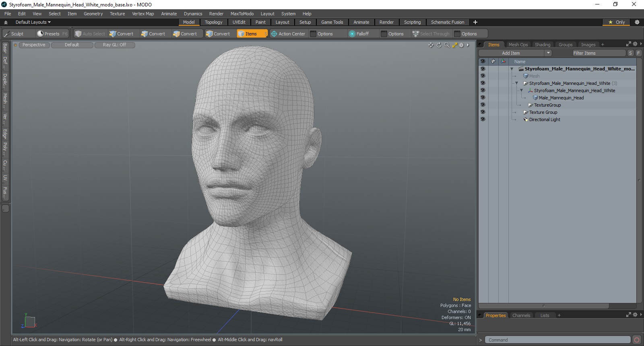Toggle visibility of Styrofoam_Male_Mannequin_Head_White group
Image resolution: width=644 pixels, height=346 pixels.
[x=483, y=83]
